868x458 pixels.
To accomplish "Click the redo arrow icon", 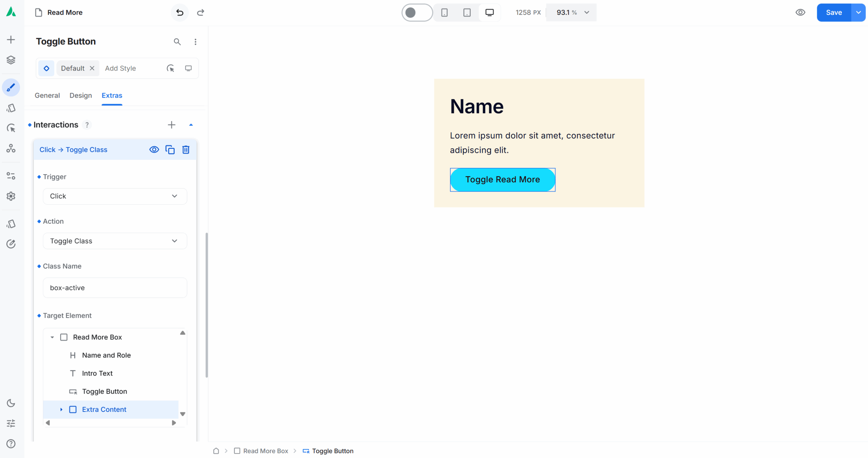I will 200,13.
